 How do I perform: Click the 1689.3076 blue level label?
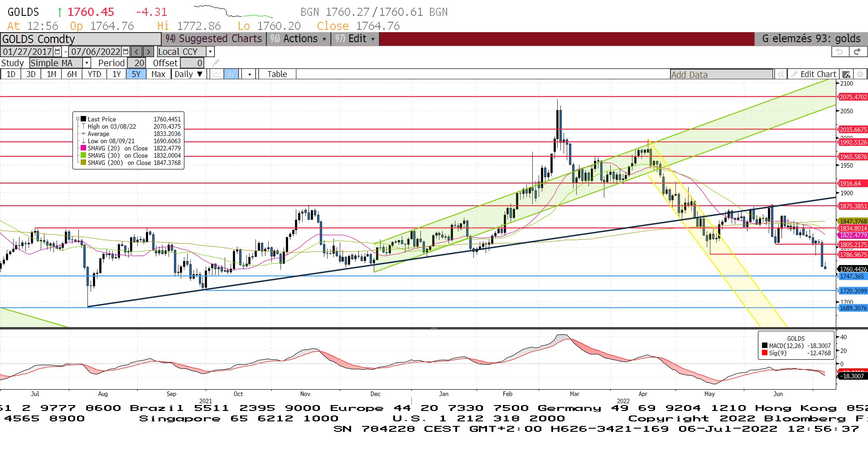pos(853,308)
